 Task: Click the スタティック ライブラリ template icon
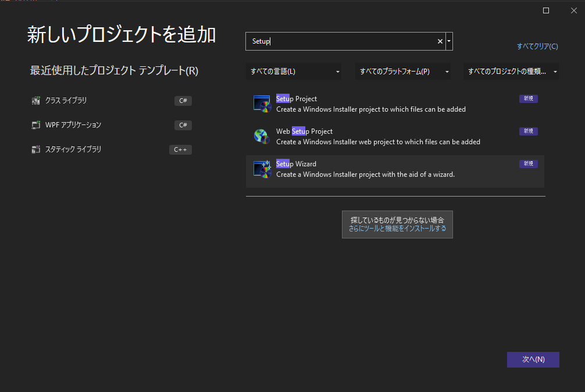click(x=36, y=149)
